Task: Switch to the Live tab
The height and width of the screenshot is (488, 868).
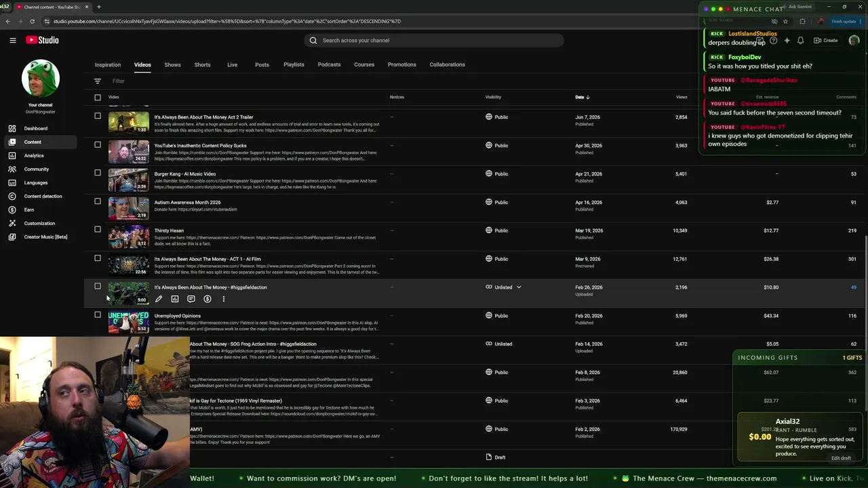Action: click(232, 64)
